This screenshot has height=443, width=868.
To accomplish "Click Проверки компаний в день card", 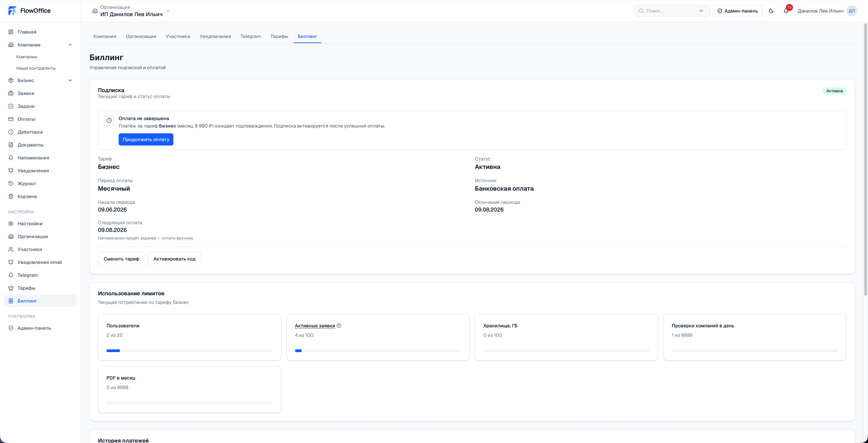I will point(755,337).
